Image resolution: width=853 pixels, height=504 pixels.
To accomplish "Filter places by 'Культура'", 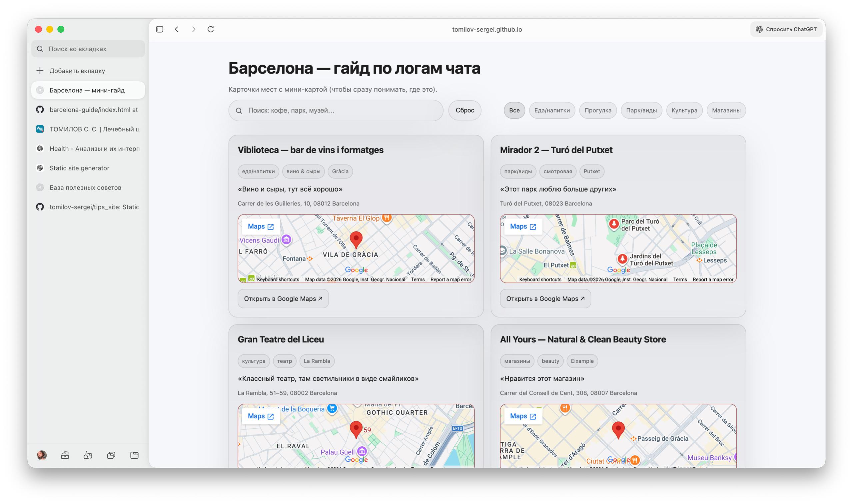I will (x=684, y=110).
